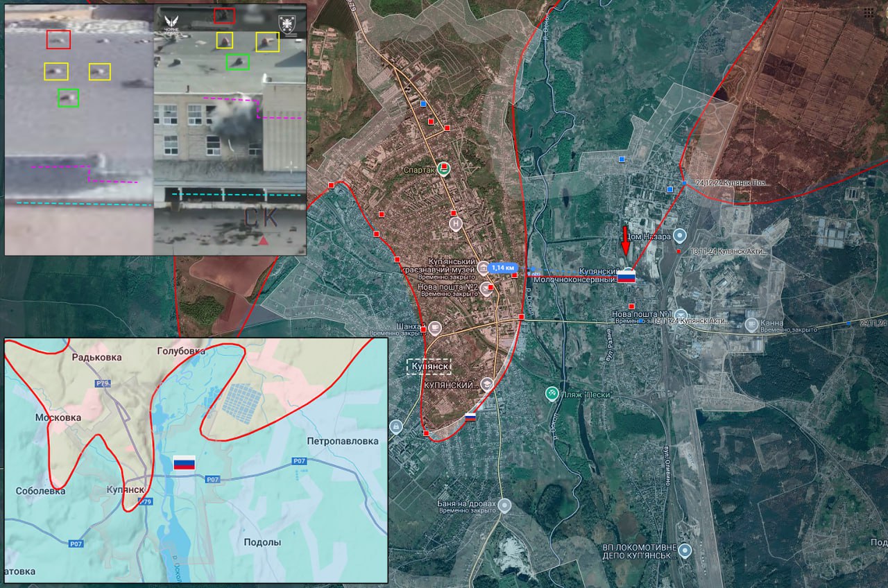Image resolution: width=888 pixels, height=588 pixels.
Task: Click the 1,14 км distance measurement label
Action: pos(502,268)
